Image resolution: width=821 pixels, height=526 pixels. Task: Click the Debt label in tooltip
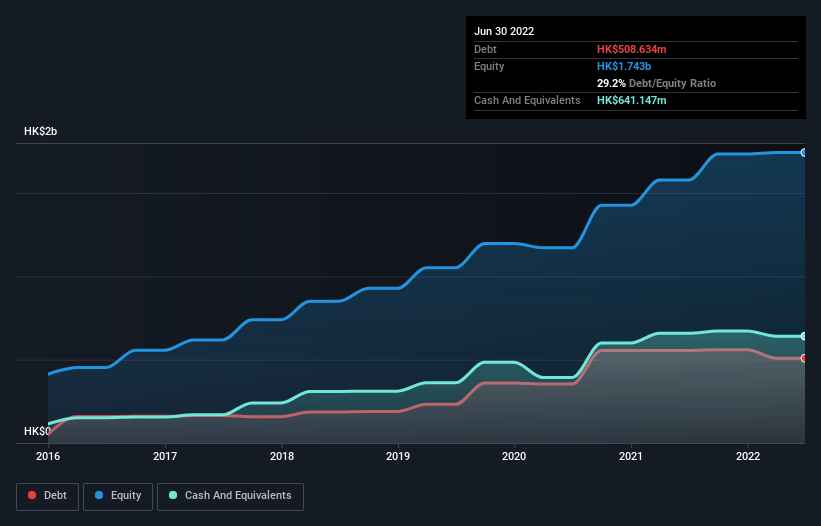click(485, 49)
